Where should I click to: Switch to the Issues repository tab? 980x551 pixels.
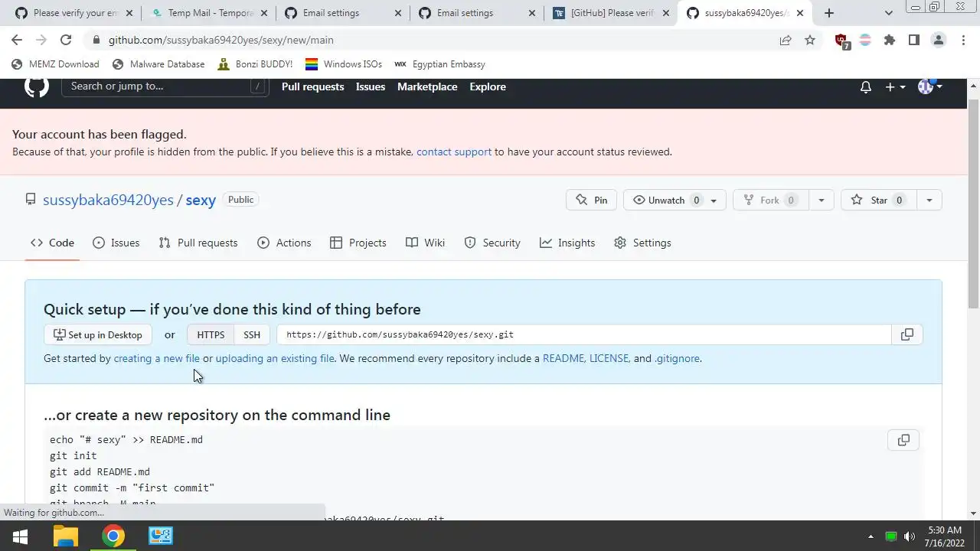click(116, 243)
